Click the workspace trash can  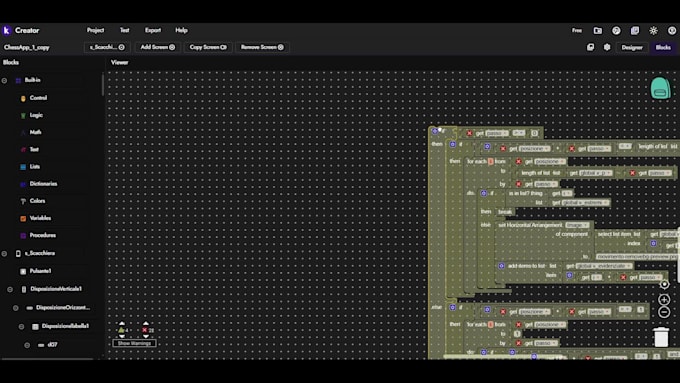(661, 337)
